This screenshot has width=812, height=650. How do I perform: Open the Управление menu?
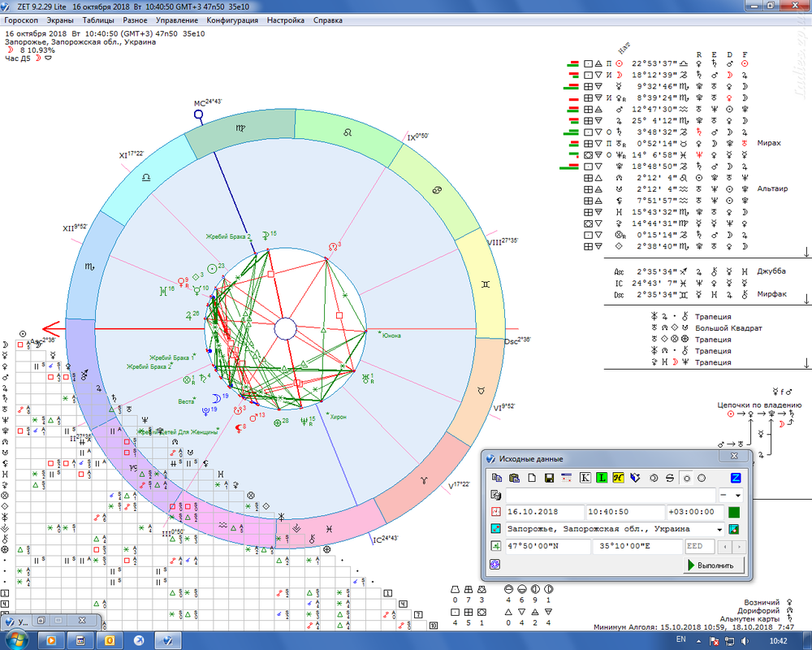[177, 20]
